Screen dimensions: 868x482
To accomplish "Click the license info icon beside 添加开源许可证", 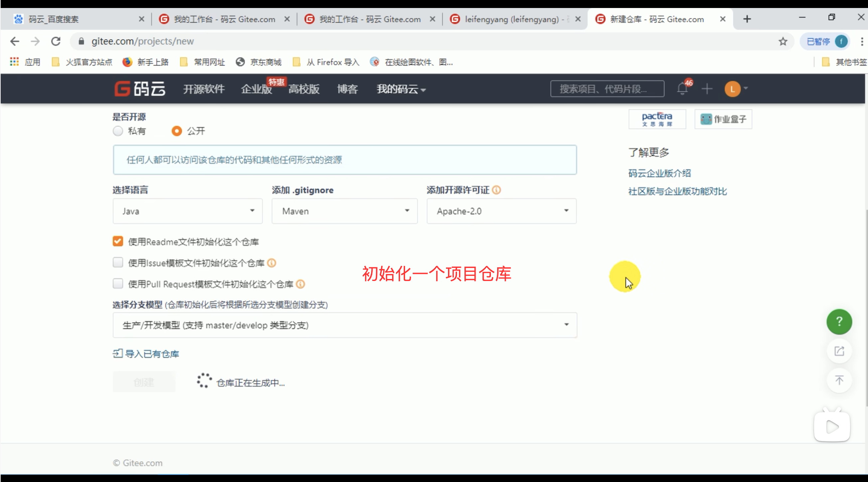I will pos(496,190).
